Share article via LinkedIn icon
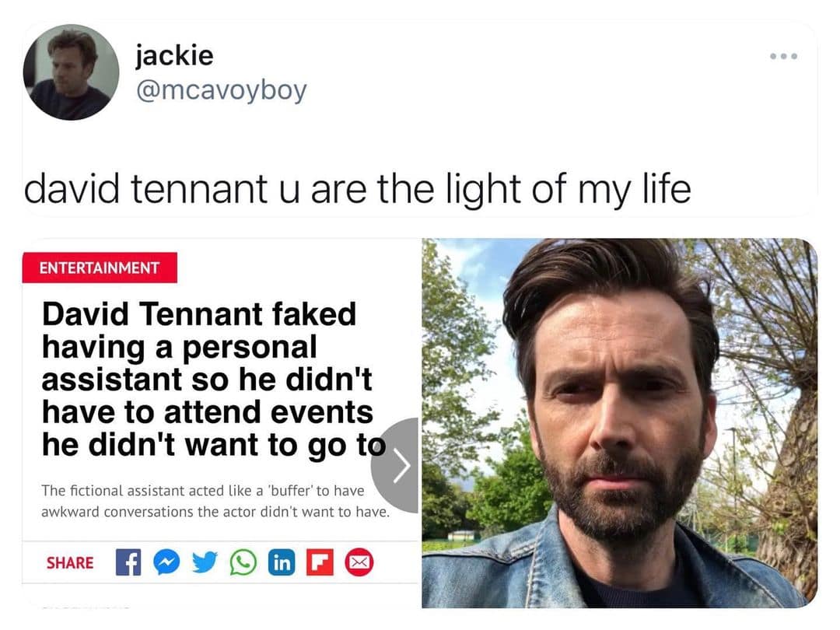Image resolution: width=840 pixels, height=630 pixels. (282, 562)
